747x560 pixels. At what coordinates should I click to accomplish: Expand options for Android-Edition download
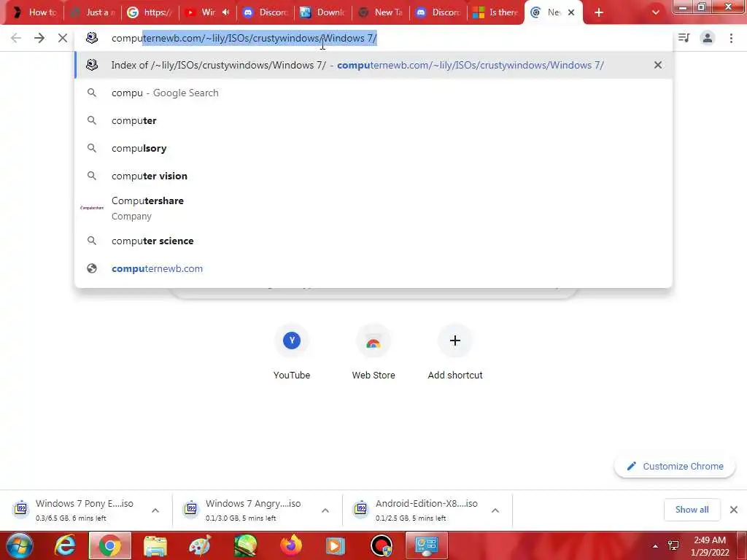495,510
